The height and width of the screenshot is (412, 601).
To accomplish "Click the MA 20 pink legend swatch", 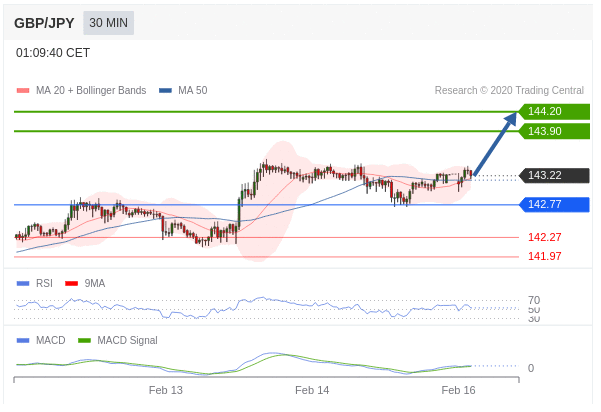I will (x=23, y=91).
